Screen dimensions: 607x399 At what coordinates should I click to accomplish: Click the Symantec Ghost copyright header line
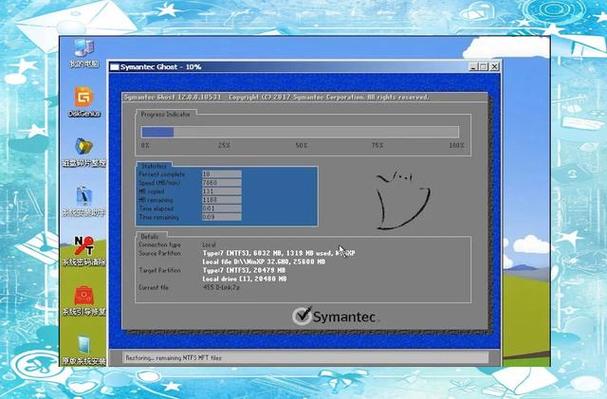(277, 97)
